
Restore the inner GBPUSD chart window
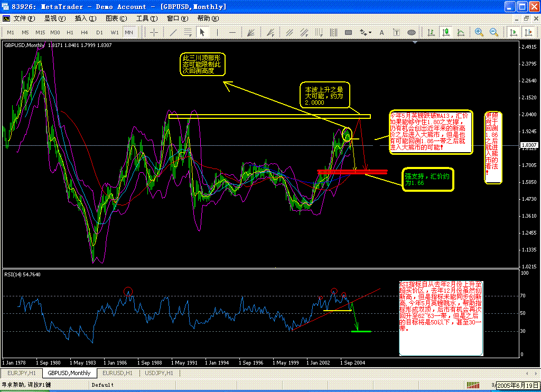(x=527, y=18)
